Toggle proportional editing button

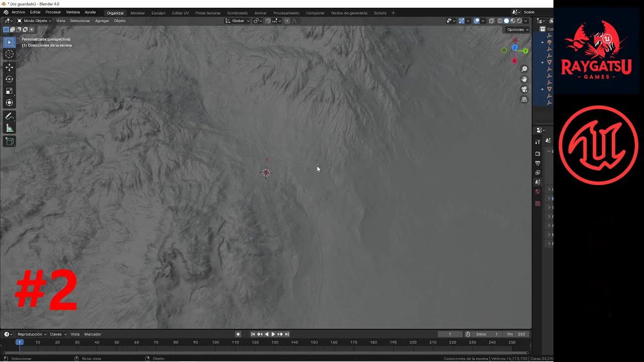(x=287, y=21)
